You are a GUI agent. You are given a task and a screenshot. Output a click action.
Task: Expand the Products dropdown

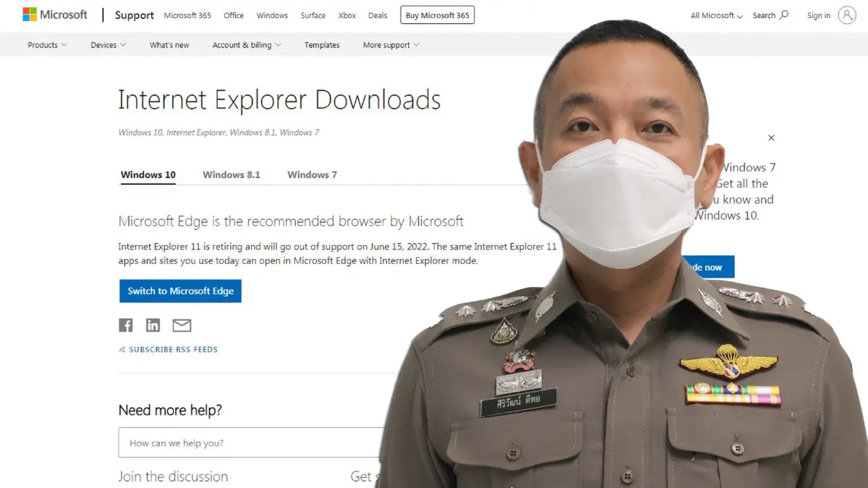(x=47, y=45)
